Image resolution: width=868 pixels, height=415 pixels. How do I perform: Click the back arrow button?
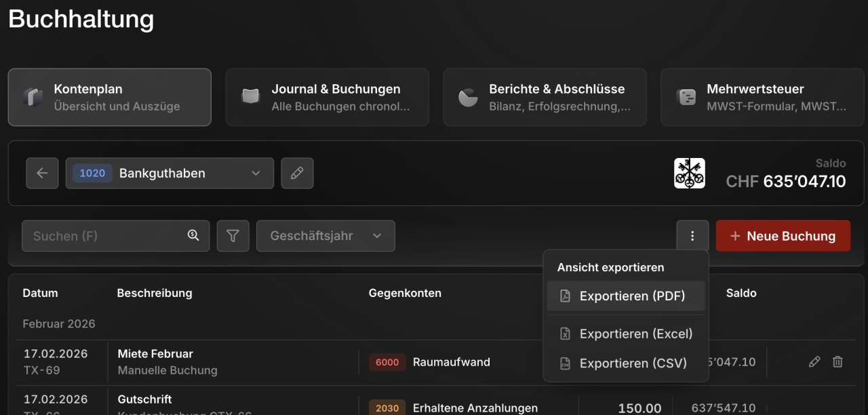[x=42, y=173]
